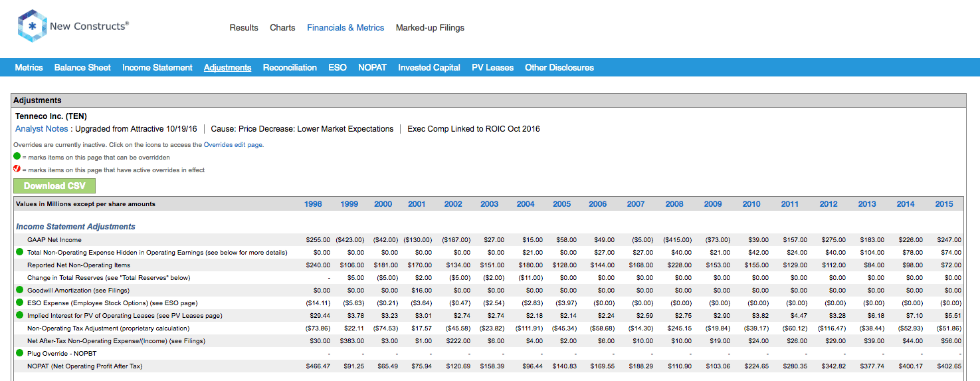Click the 2011 year column header
Viewport: 980px width, 381px height.
790,204
